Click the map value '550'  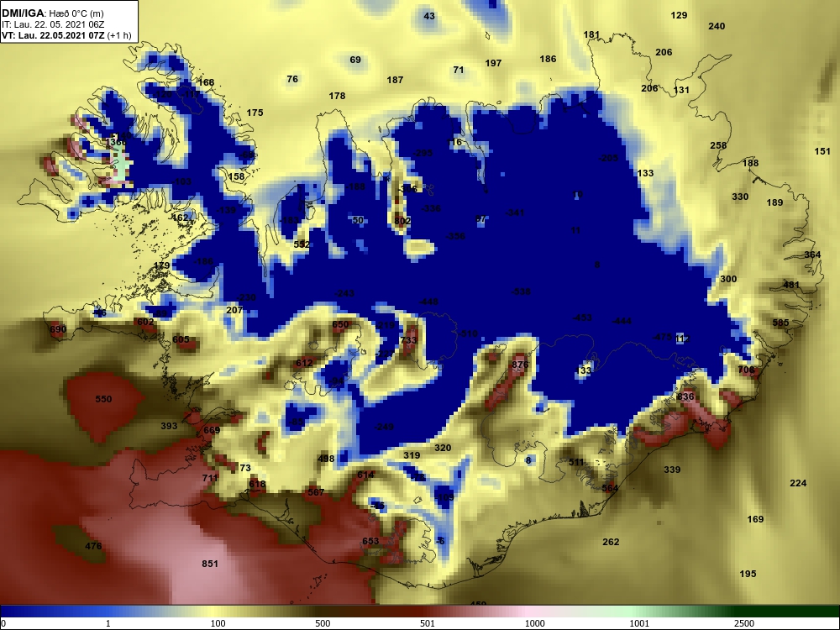(x=103, y=398)
